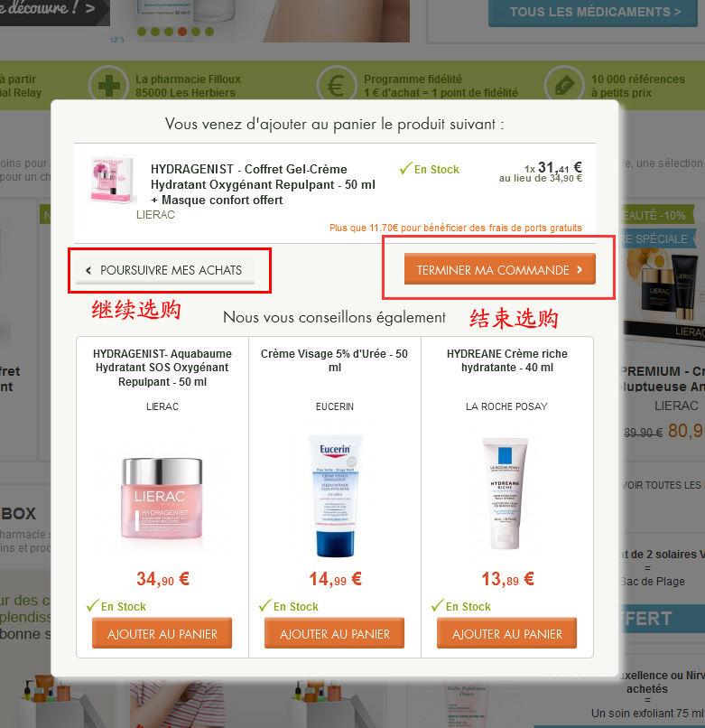Add Eucerin Crème Visage to cart
The image size is (705, 728).
[x=335, y=633]
